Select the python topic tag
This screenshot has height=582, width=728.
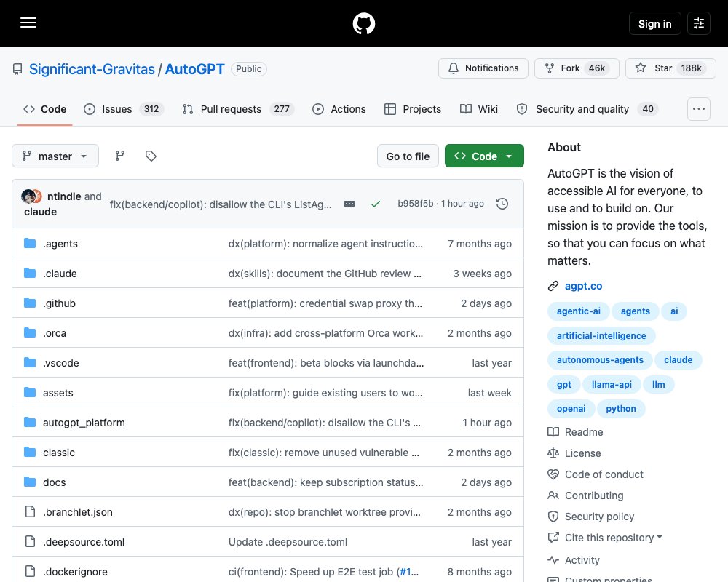(x=621, y=409)
